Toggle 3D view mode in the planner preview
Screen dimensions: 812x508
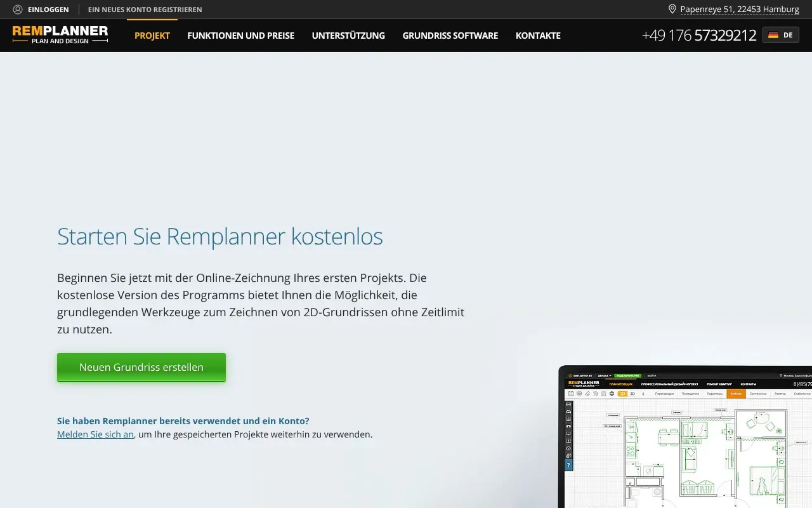[632, 394]
